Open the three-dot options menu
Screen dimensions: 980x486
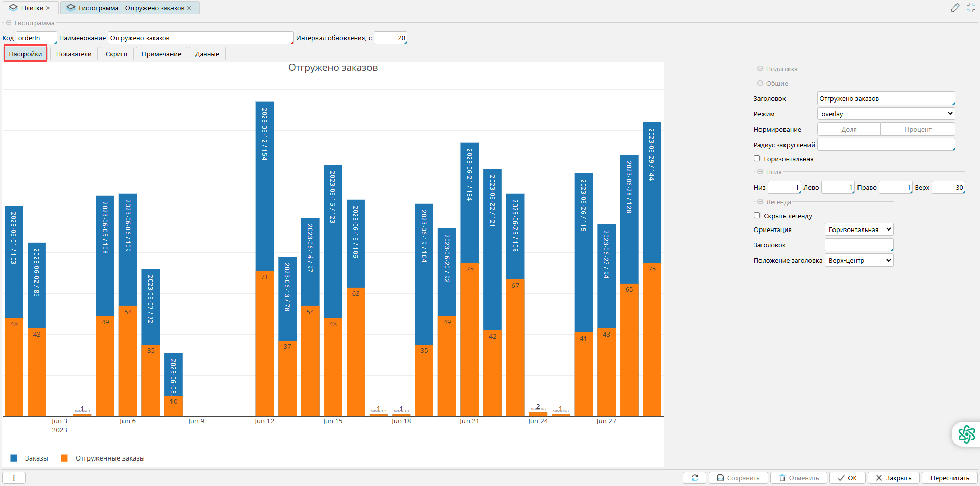pyautogui.click(x=14, y=478)
